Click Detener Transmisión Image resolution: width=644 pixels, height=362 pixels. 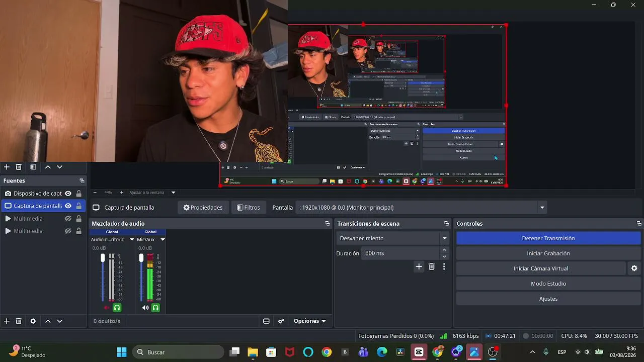[548, 238]
